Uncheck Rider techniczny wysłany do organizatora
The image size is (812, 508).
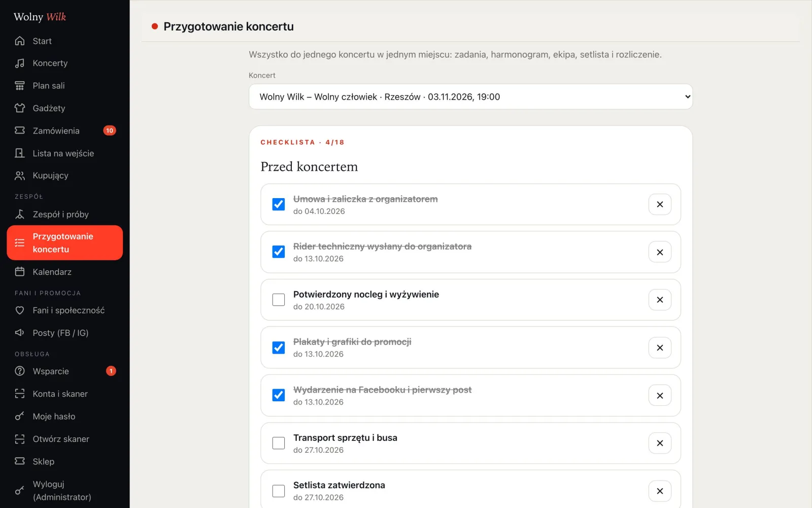pos(279,252)
